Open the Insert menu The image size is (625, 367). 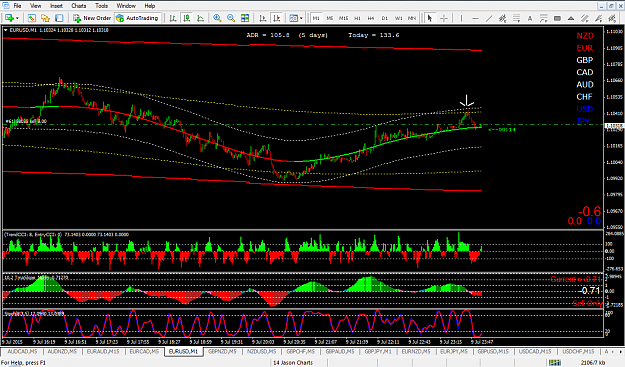click(56, 6)
